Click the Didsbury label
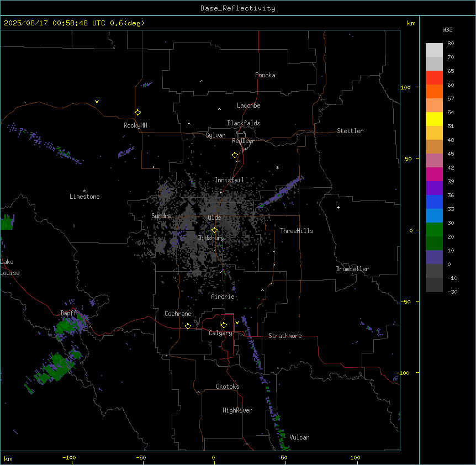The width and height of the screenshot is (476, 465). tap(211, 238)
